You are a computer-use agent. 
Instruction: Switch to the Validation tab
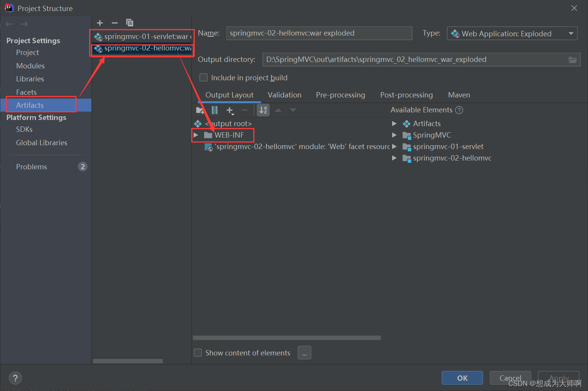284,95
